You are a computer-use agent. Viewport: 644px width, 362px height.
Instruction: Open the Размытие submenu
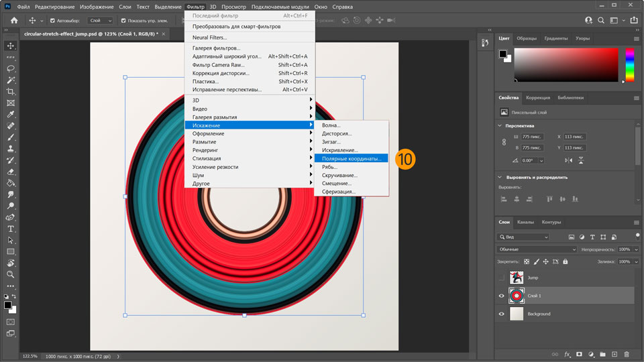[x=250, y=142]
